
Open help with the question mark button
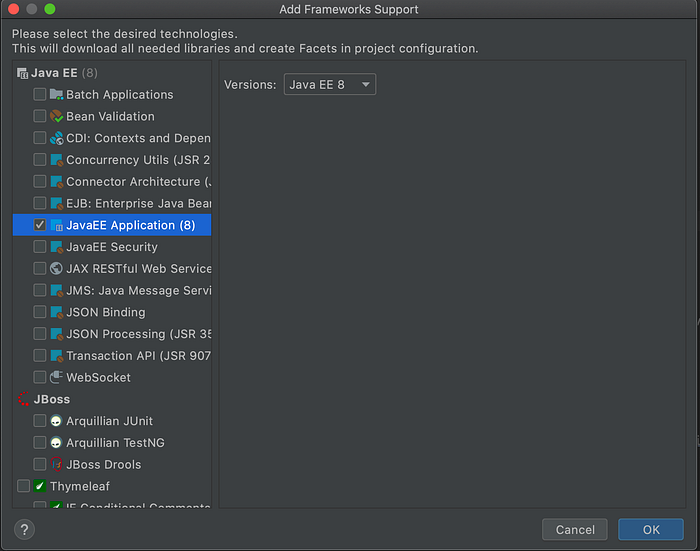pyautogui.click(x=25, y=530)
